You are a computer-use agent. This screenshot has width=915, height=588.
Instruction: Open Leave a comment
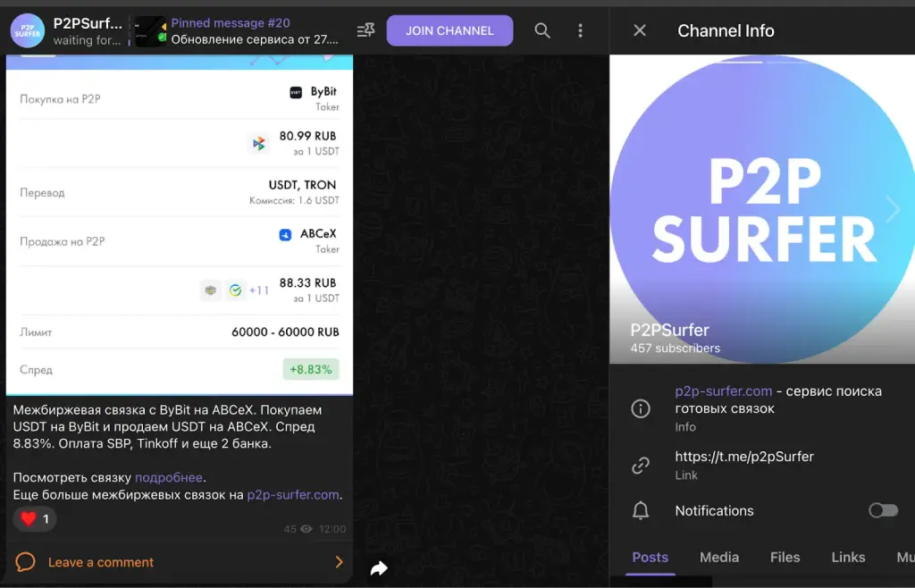(x=180, y=562)
